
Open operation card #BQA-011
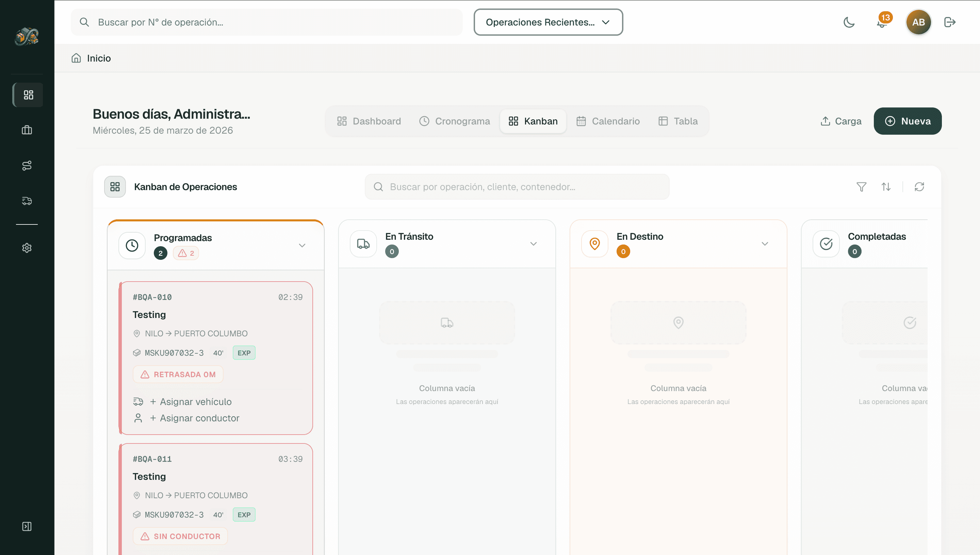pyautogui.click(x=216, y=499)
